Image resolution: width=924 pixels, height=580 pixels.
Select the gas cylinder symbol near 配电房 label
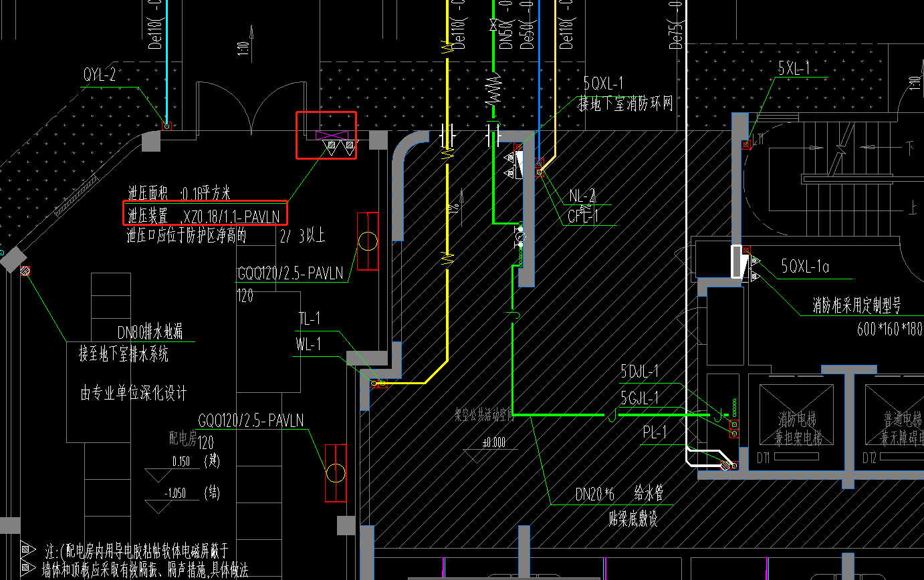336,473
